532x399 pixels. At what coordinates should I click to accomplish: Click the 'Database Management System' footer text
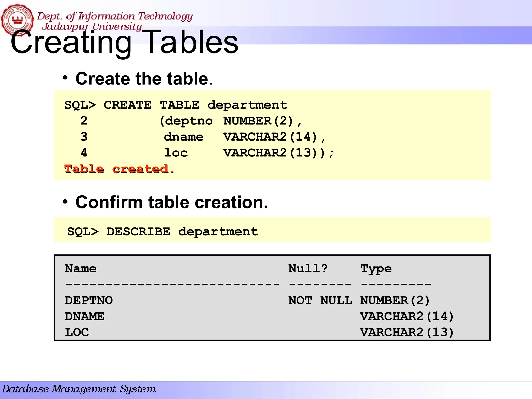pyautogui.click(x=79, y=389)
